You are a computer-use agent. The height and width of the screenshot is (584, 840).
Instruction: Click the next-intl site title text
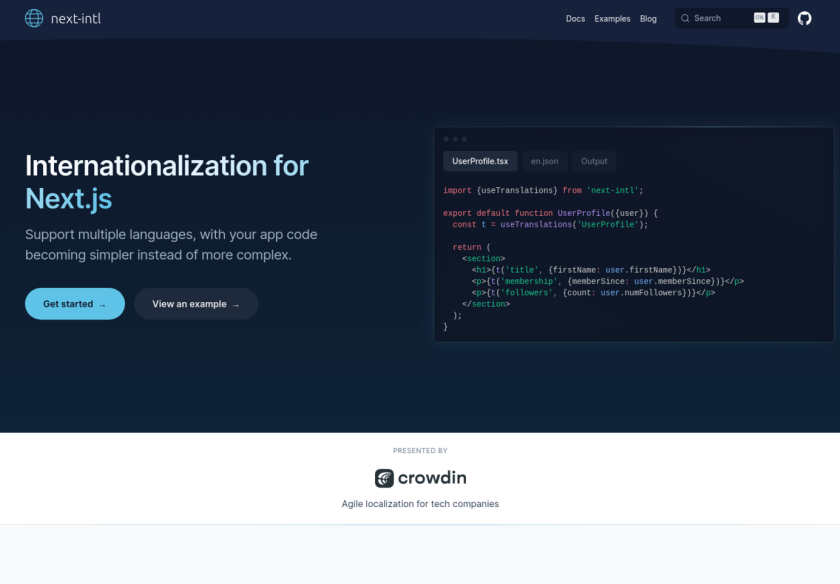[x=76, y=19]
